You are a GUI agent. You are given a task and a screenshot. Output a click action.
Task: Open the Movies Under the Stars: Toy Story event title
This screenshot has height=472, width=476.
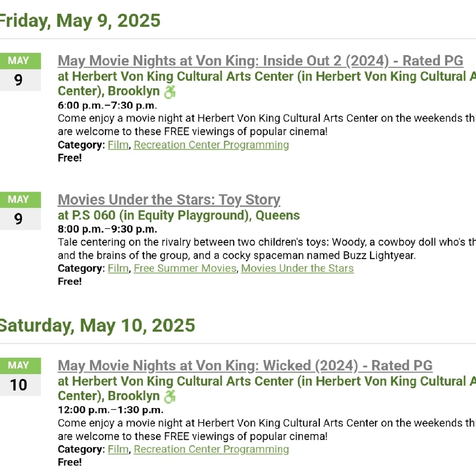(169, 200)
